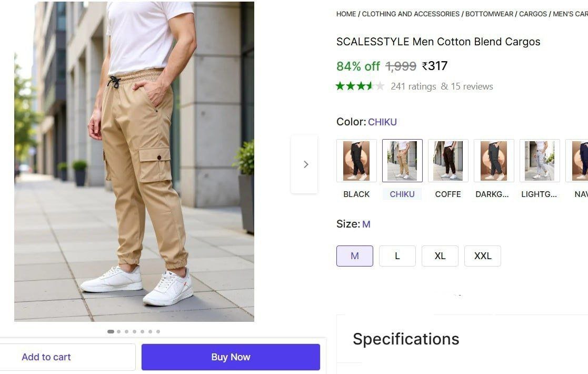Select size XXL option

click(483, 256)
